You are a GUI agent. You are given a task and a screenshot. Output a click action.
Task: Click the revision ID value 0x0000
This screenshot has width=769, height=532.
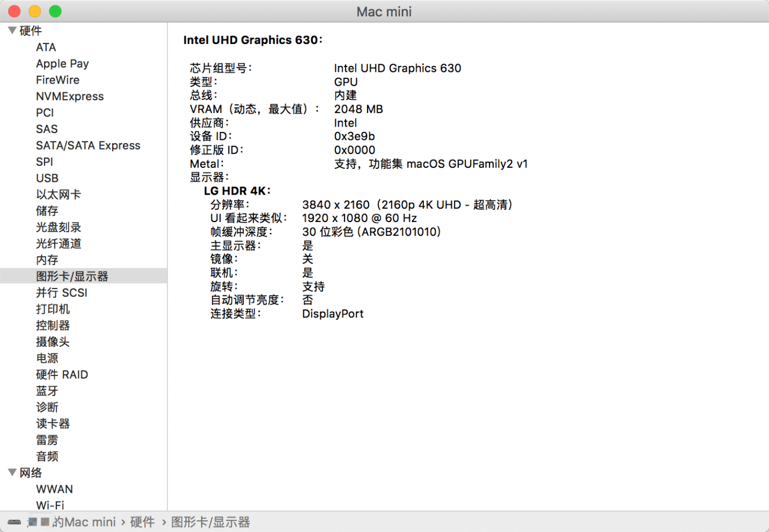click(355, 150)
